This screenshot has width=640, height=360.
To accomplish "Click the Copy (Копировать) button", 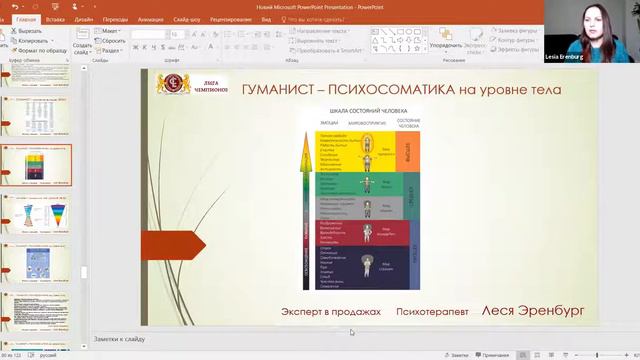I will (x=29, y=41).
